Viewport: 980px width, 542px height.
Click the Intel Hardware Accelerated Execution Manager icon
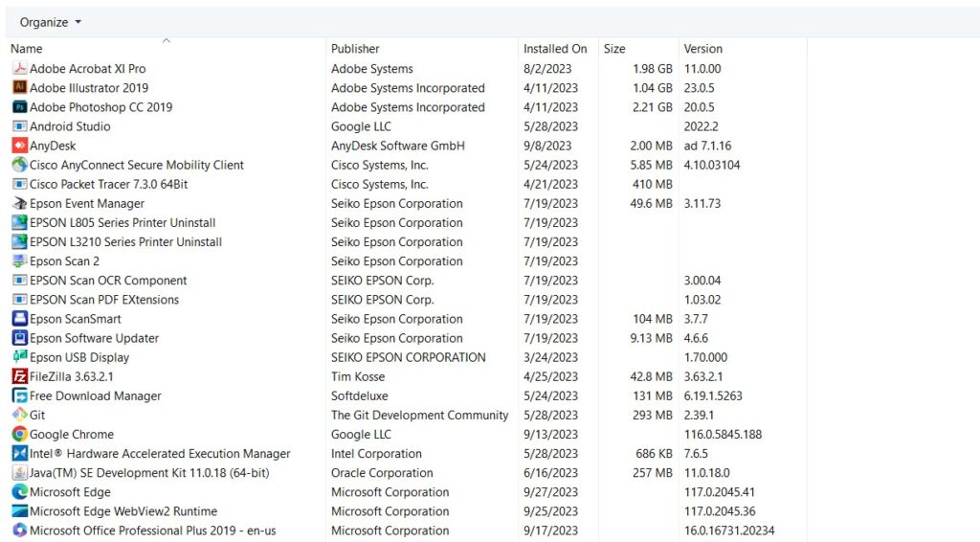coord(20,453)
